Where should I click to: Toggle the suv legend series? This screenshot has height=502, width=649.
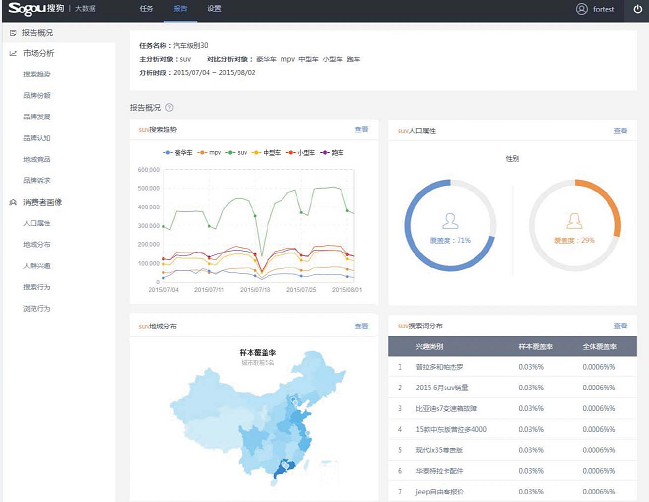point(236,153)
